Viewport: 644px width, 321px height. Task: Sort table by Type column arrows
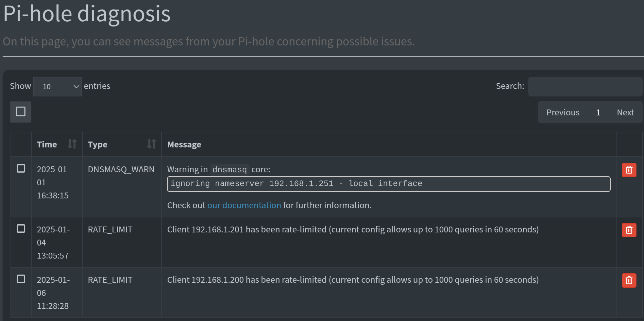point(151,144)
